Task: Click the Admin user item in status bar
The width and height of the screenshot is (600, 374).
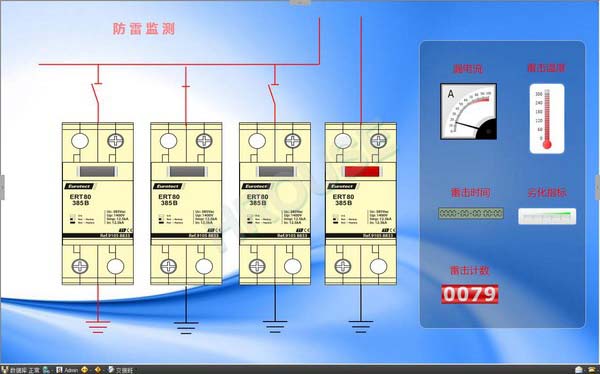Action: (x=67, y=370)
